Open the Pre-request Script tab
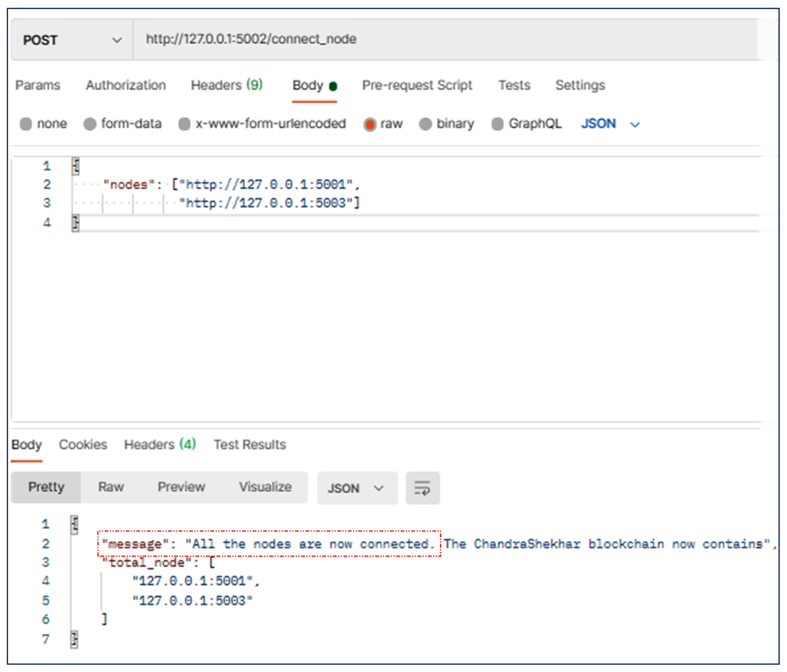The image size is (787, 672). pyautogui.click(x=417, y=85)
